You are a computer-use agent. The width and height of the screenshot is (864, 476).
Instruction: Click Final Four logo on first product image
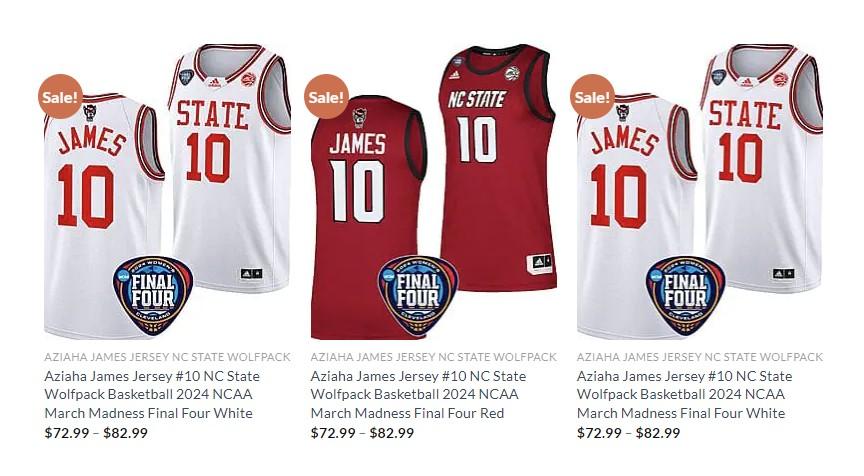(x=153, y=295)
